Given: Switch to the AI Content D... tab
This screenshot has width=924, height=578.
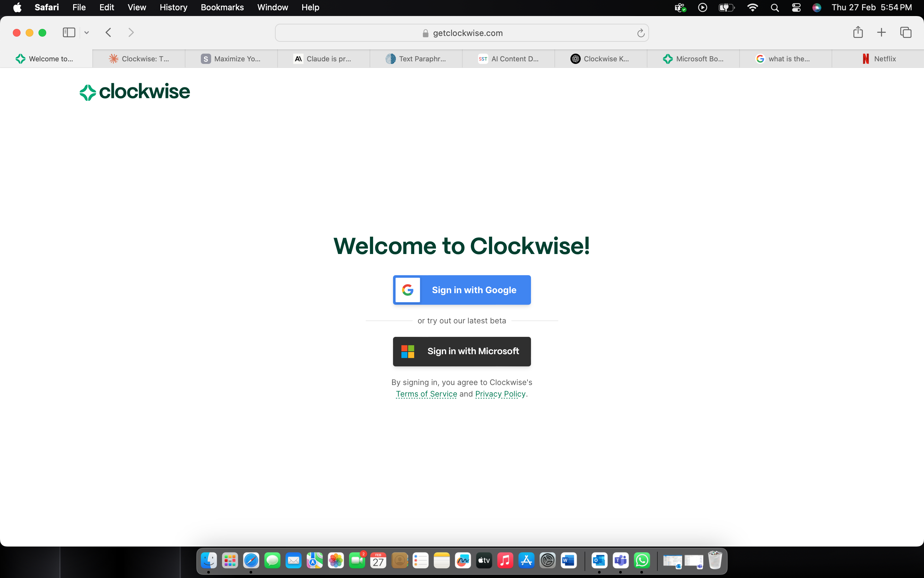Looking at the screenshot, I should (509, 58).
